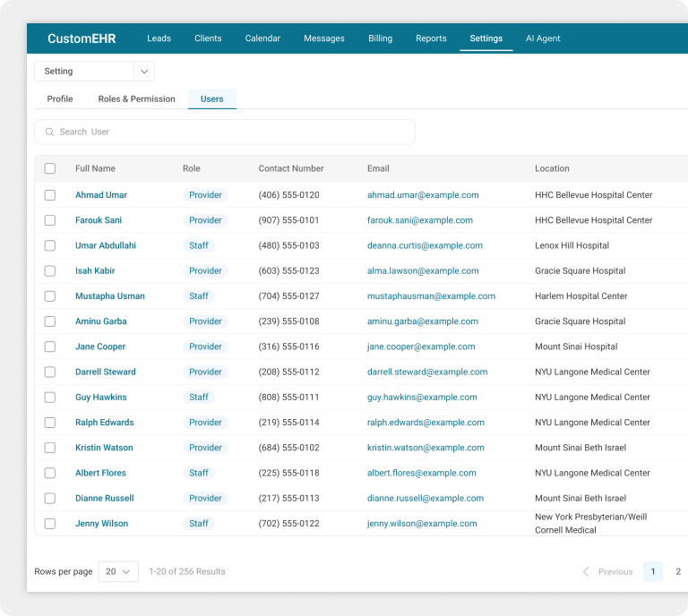Check the Darrell Steward row checkbox
This screenshot has width=688, height=616.
50,372
